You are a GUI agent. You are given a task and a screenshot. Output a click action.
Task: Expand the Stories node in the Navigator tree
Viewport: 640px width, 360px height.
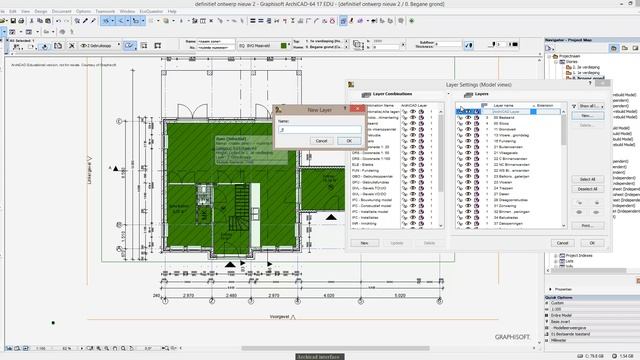pyautogui.click(x=556, y=62)
